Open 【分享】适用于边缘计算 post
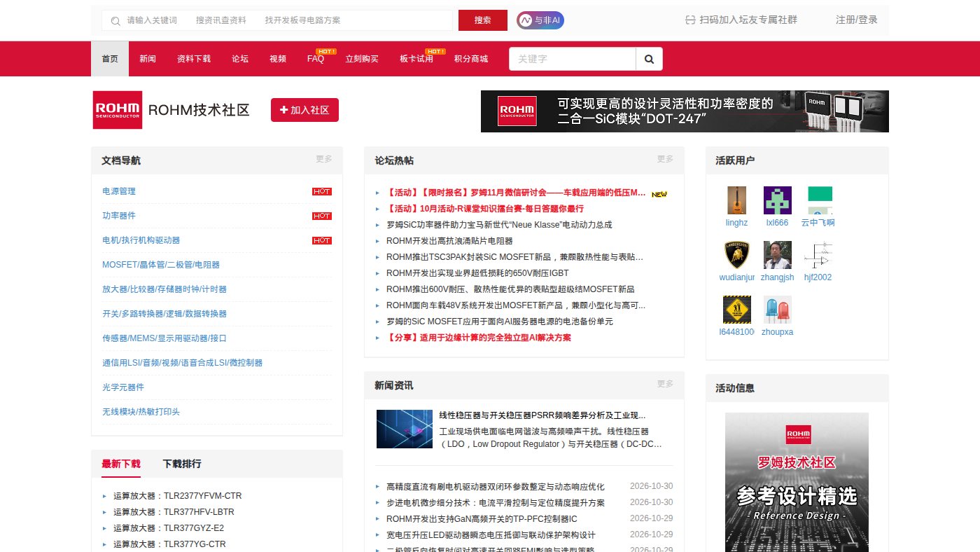 pos(479,338)
